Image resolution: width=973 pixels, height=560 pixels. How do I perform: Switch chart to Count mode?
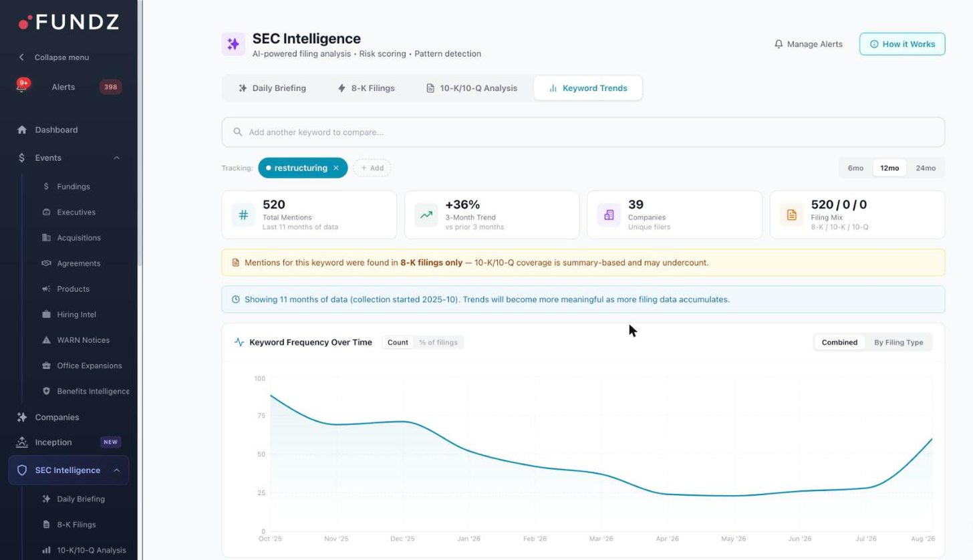(398, 342)
